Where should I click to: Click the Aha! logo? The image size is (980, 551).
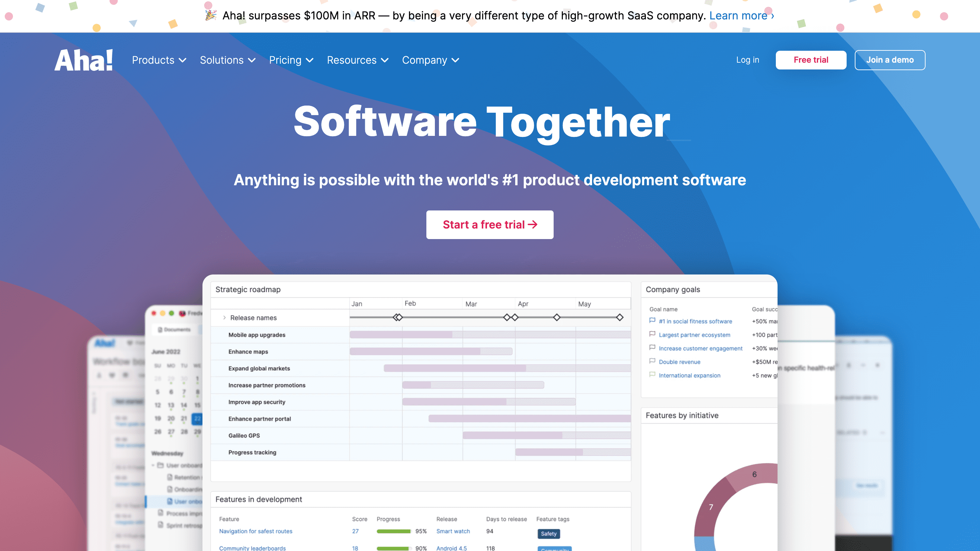coord(84,60)
